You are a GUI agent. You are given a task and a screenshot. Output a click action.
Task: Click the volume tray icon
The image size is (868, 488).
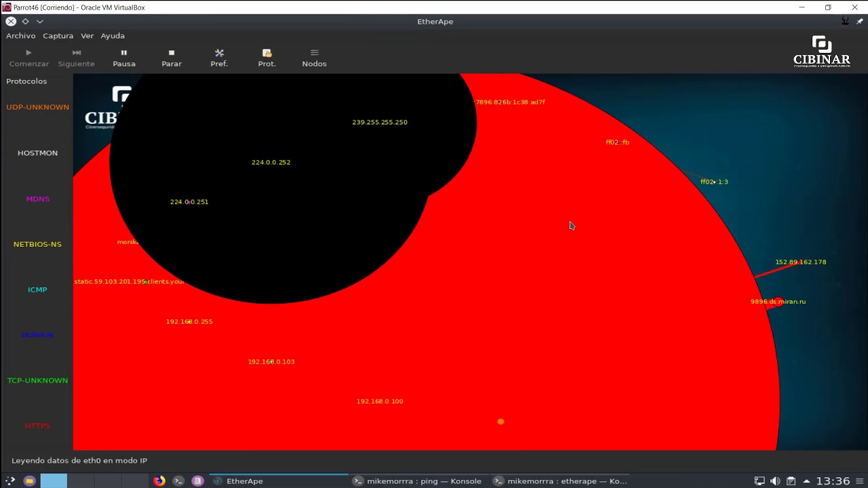click(x=775, y=481)
